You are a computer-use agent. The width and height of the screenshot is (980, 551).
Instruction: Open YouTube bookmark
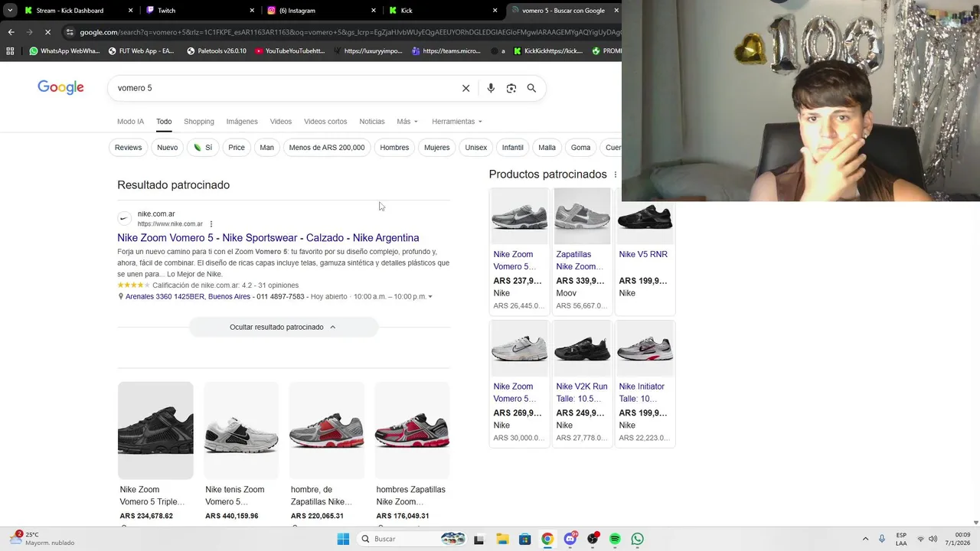(x=290, y=51)
